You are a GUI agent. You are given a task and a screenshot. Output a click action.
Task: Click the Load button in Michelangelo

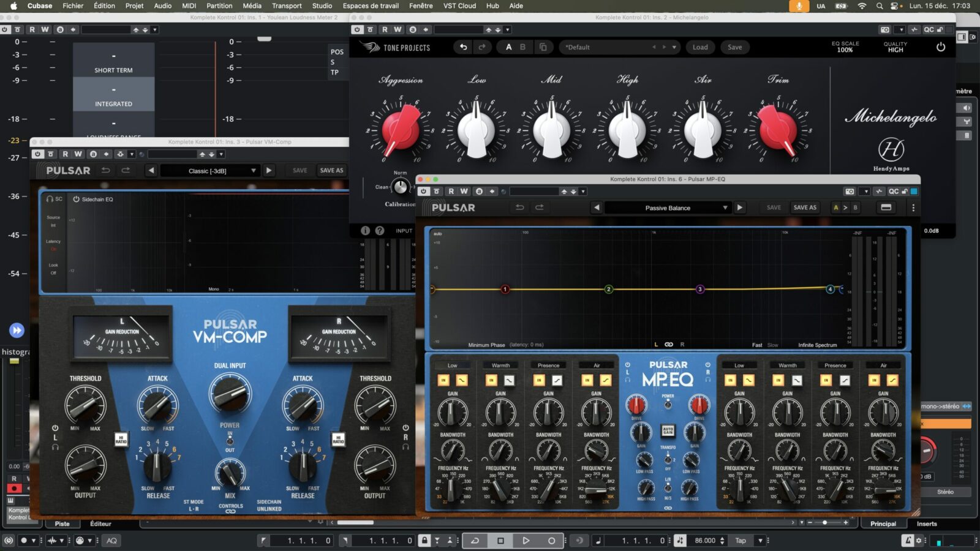click(x=700, y=47)
